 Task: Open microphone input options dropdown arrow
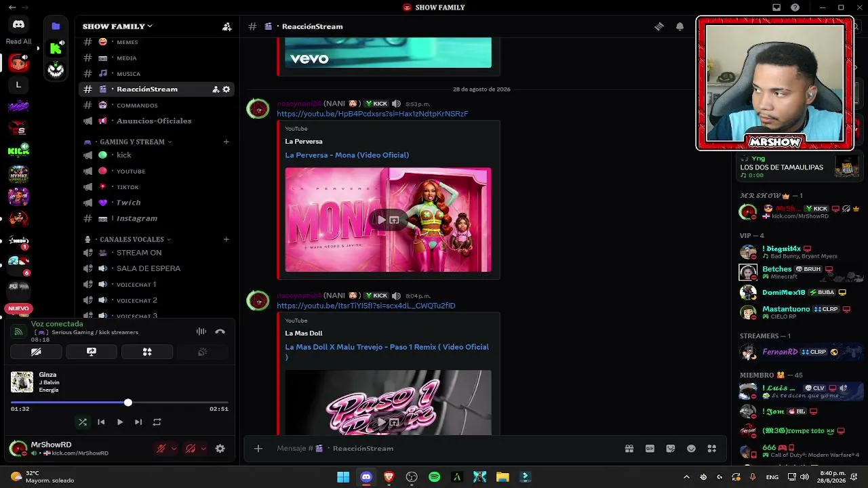click(174, 449)
